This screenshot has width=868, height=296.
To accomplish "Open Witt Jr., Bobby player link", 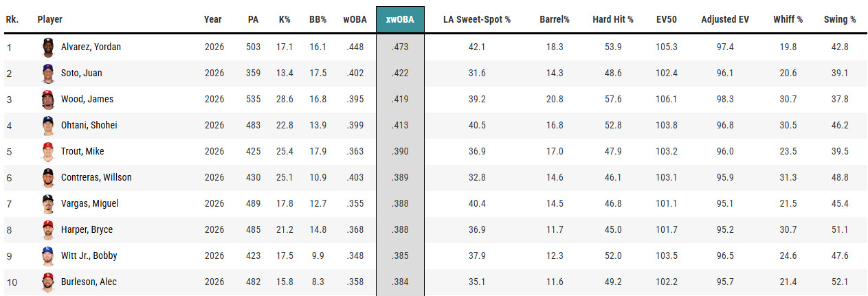I will point(89,255).
